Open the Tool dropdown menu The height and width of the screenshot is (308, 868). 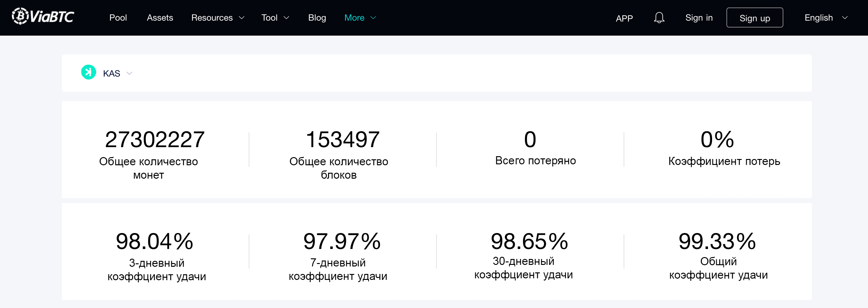pos(275,17)
